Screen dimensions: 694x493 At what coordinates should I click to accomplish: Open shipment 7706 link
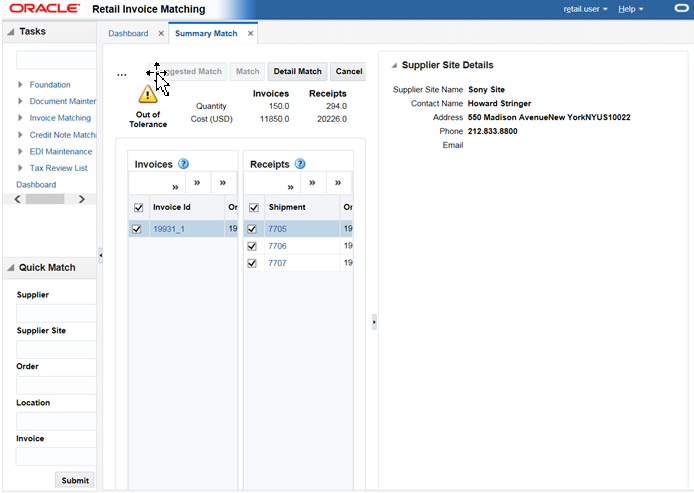coord(277,246)
